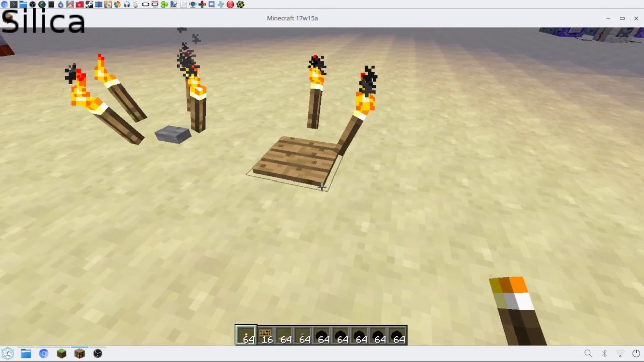Switch to OBS in bottom taskbar
The width and height of the screenshot is (644, 362).
click(98, 354)
